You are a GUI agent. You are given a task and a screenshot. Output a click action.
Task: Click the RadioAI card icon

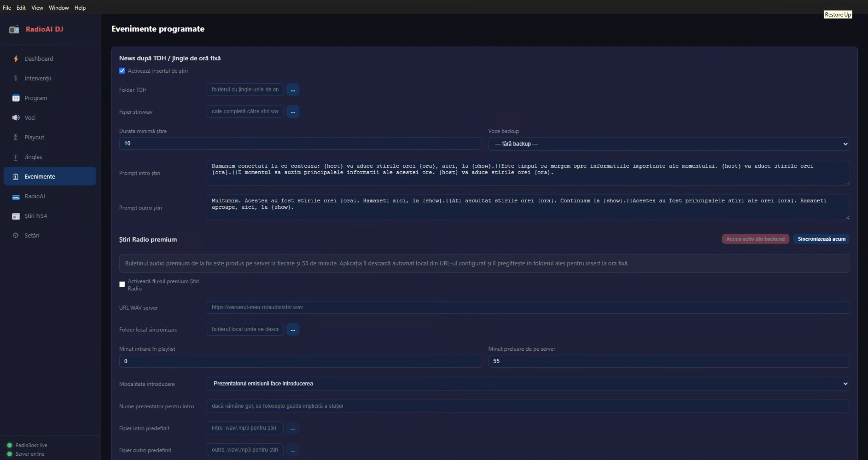click(x=16, y=197)
